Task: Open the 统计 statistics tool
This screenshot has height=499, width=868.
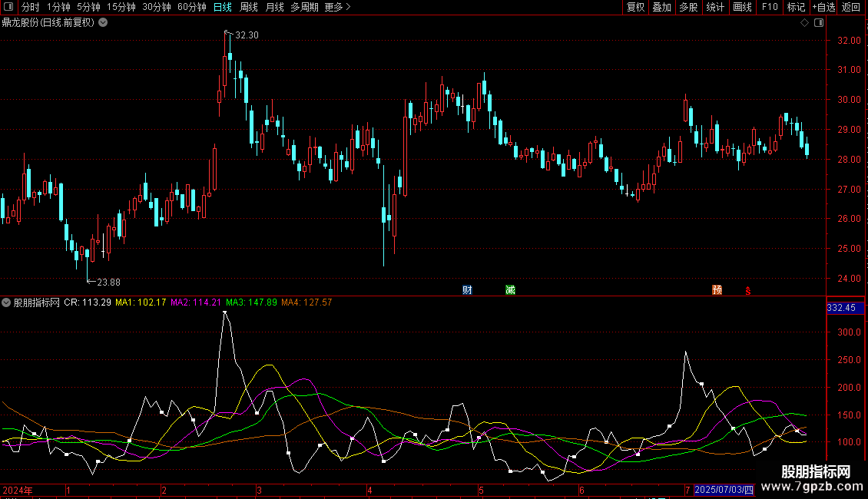Action: coord(714,7)
